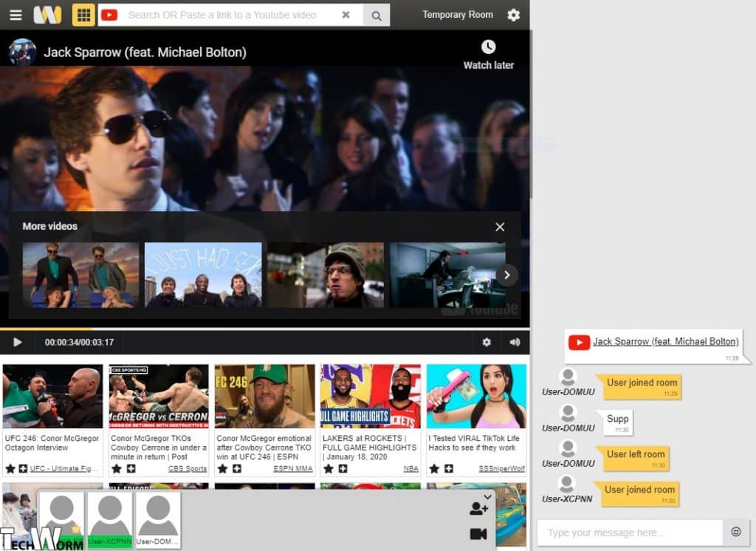
Task: Collapse the user panel with the down chevron
Action: click(487, 497)
